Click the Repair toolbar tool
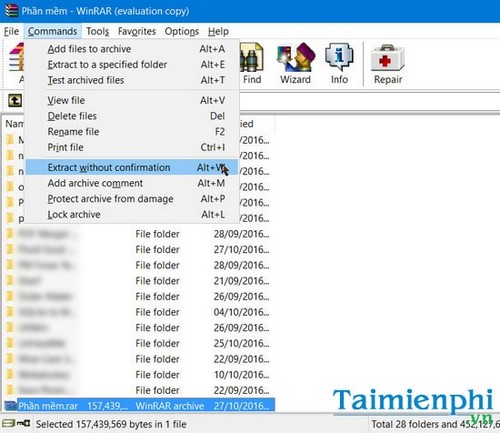500x433 pixels. point(388,63)
